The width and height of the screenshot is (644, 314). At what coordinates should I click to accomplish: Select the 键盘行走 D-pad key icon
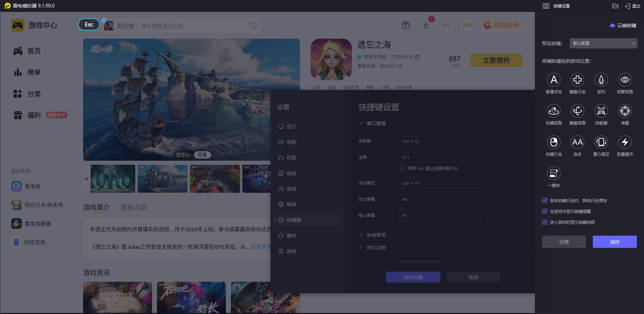[x=578, y=80]
